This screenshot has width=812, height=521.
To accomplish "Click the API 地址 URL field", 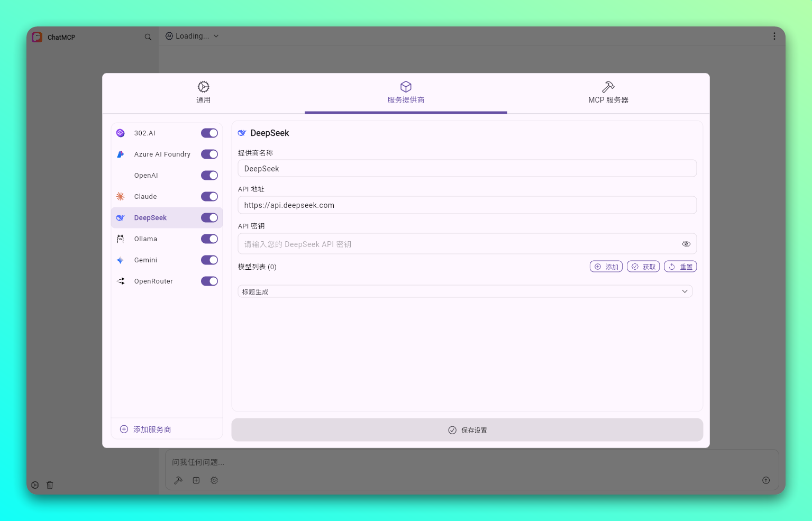I will [467, 205].
